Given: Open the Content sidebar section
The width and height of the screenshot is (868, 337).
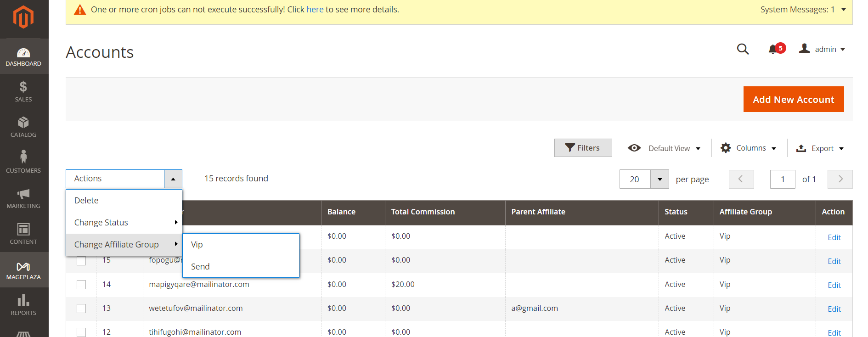Looking at the screenshot, I should point(23,234).
